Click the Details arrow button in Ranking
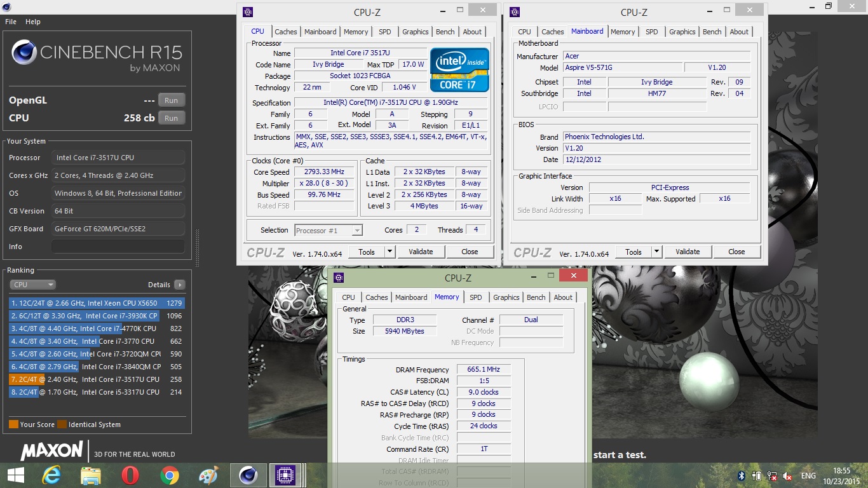Viewport: 868px width, 488px height. [180, 285]
